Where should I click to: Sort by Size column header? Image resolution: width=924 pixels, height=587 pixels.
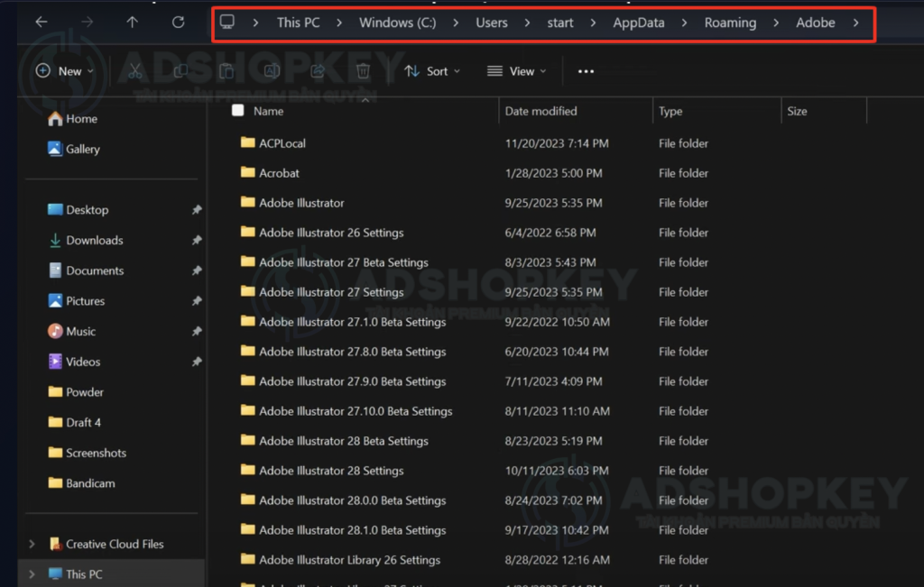pyautogui.click(x=797, y=111)
